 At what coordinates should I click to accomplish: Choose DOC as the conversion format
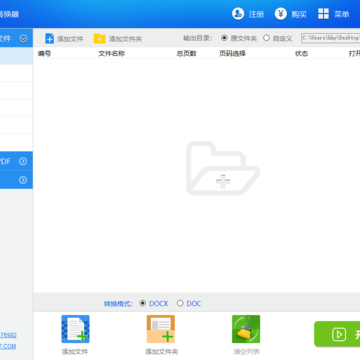[x=180, y=303]
